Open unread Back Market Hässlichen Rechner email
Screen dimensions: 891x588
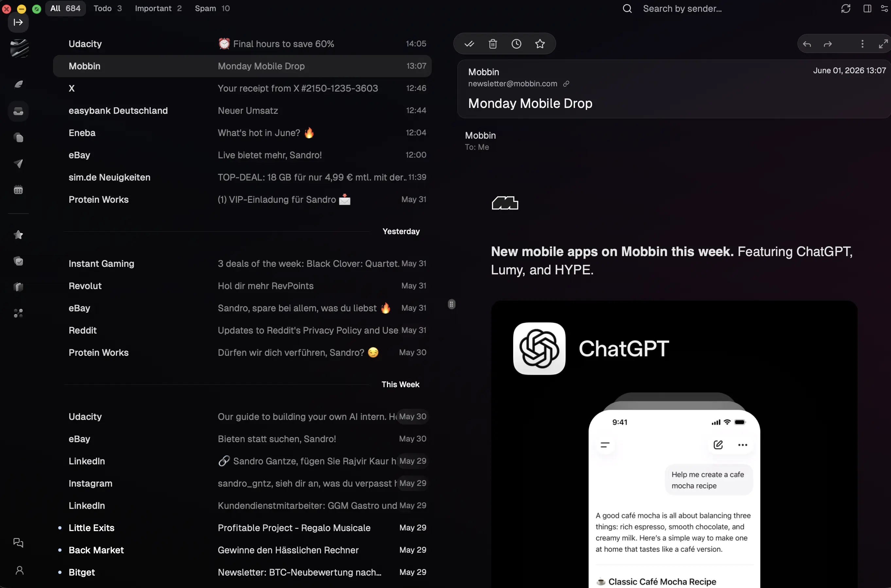[x=242, y=550]
